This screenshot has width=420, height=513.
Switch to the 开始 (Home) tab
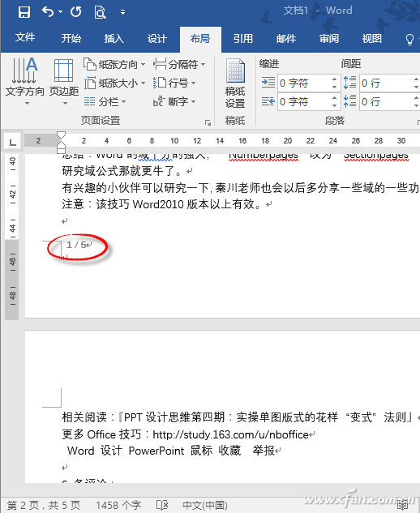pos(71,39)
